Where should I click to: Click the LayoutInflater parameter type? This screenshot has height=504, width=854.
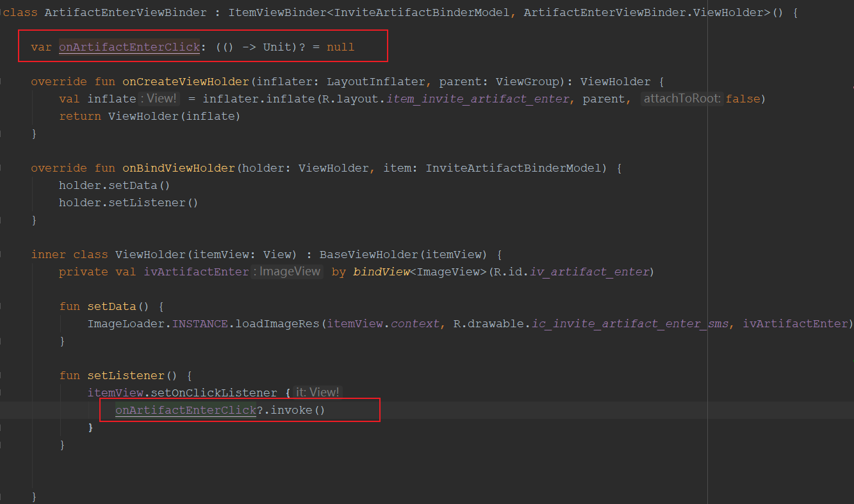click(x=376, y=81)
